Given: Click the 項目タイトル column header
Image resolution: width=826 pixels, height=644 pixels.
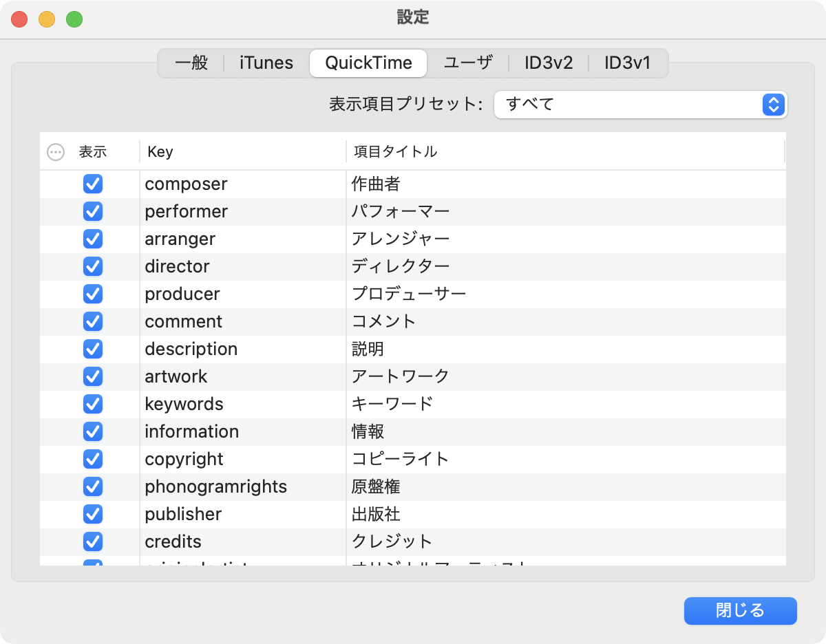Looking at the screenshot, I should pyautogui.click(x=565, y=151).
